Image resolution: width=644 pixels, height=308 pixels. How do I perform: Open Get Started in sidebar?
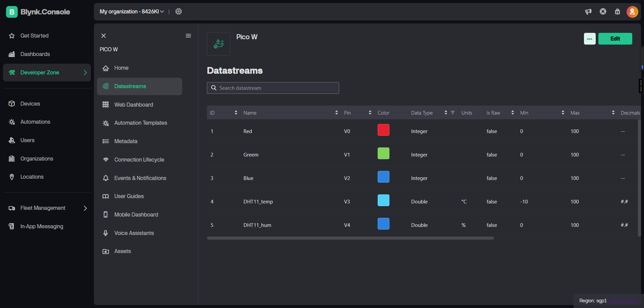pyautogui.click(x=47, y=36)
